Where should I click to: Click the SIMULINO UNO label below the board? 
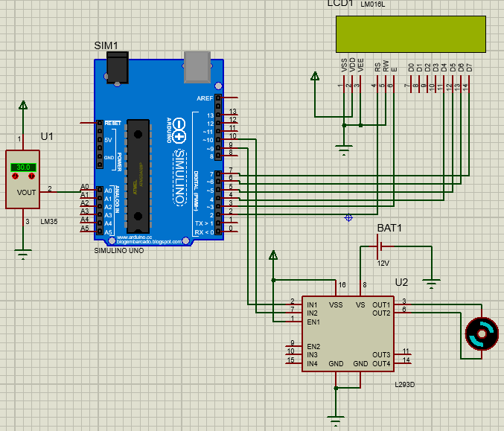pyautogui.click(x=119, y=250)
